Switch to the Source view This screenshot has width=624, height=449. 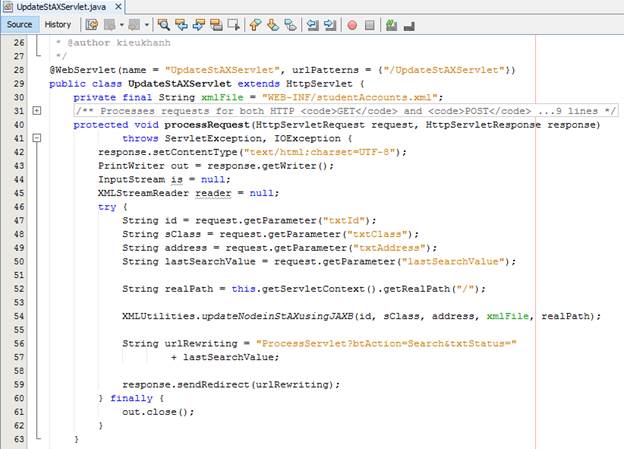click(x=19, y=25)
